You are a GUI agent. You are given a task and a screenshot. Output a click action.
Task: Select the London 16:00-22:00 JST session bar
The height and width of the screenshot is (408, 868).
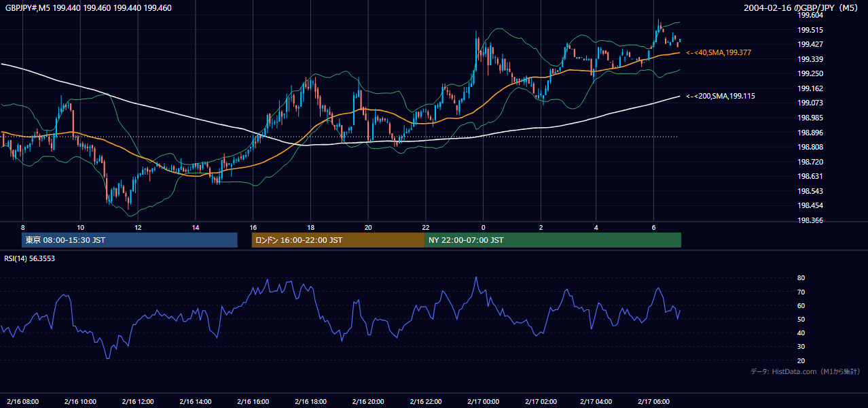click(338, 240)
